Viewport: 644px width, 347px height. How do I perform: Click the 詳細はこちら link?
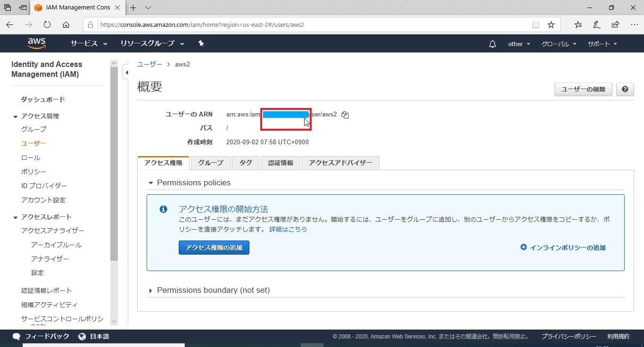click(x=288, y=229)
